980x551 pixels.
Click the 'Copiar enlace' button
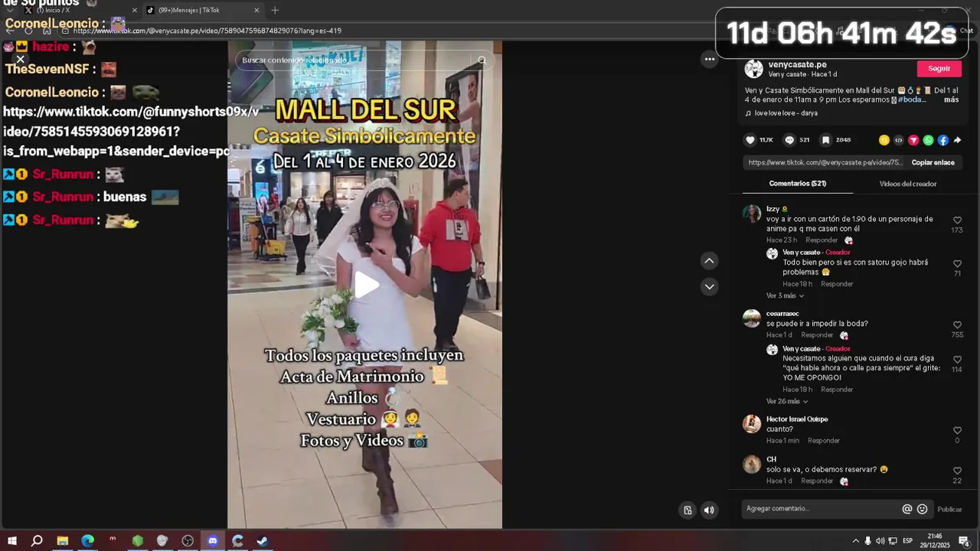(933, 162)
